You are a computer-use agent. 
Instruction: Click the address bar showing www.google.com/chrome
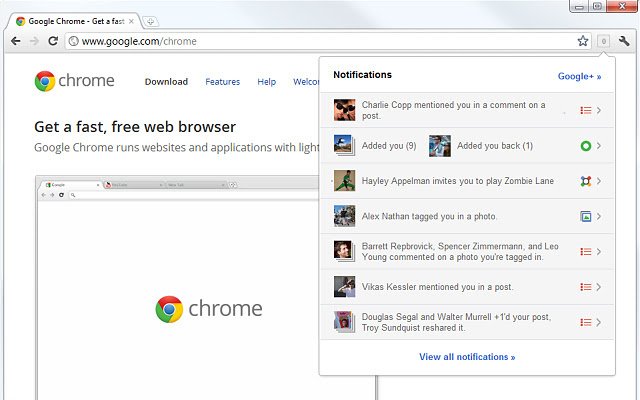pos(320,41)
